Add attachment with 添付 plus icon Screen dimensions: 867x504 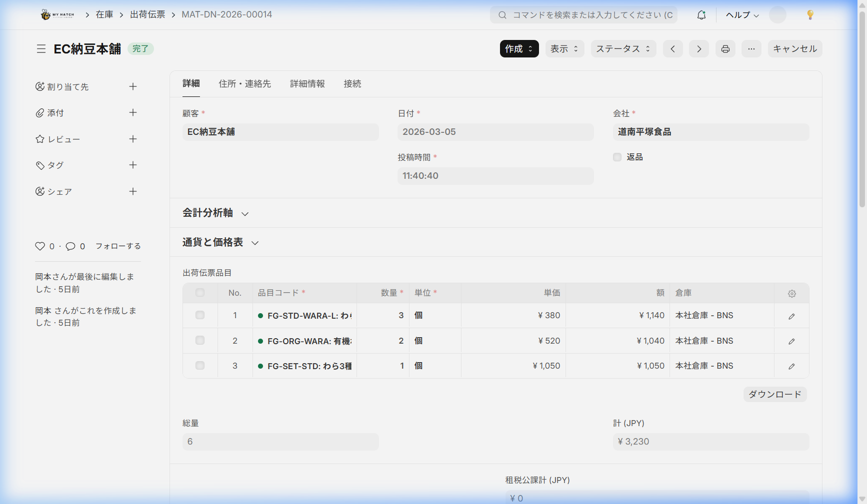click(133, 113)
